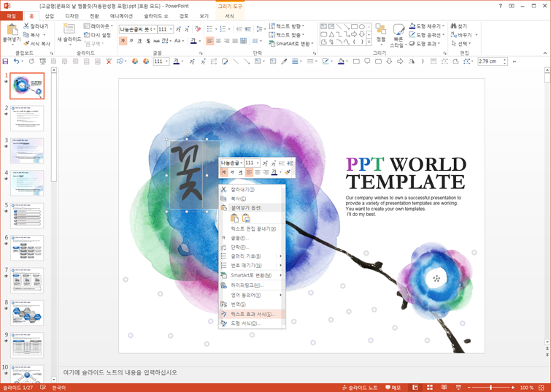
Task: Click slide sorter view icon in status bar
Action: 430,388
